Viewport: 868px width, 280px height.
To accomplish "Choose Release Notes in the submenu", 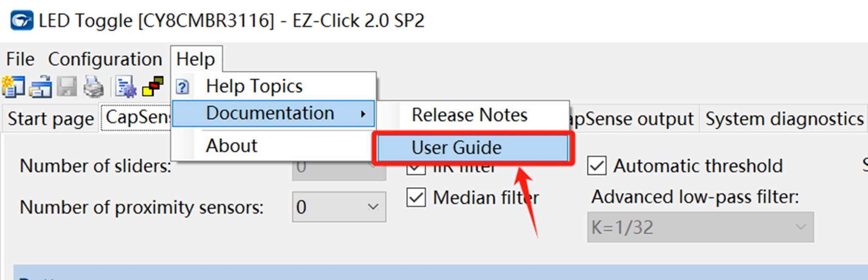I will point(470,115).
